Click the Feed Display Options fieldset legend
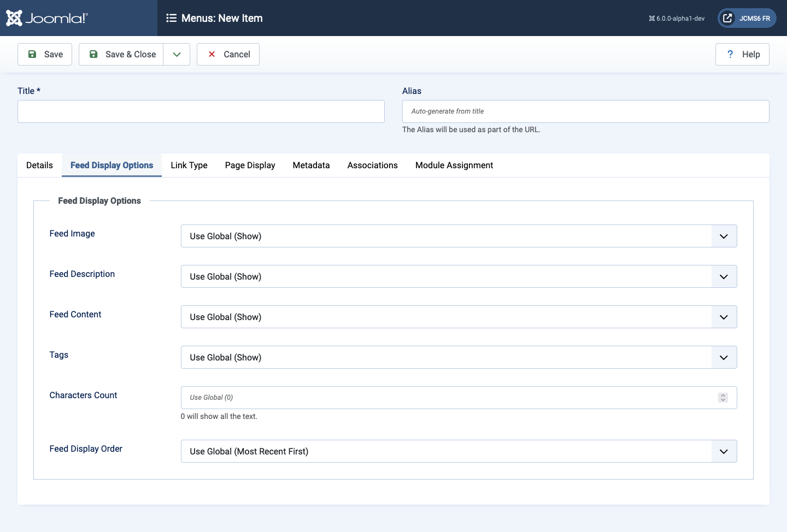Viewport: 787px width, 532px height. click(99, 200)
